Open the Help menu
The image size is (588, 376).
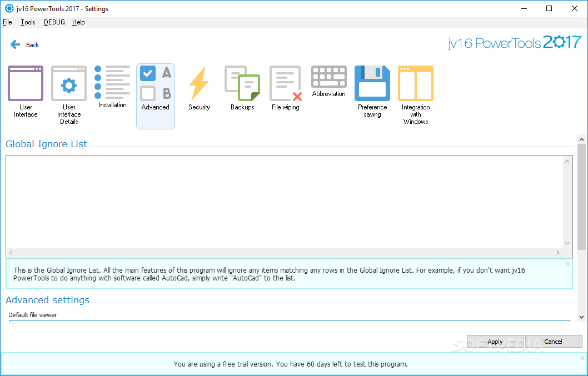tap(78, 22)
